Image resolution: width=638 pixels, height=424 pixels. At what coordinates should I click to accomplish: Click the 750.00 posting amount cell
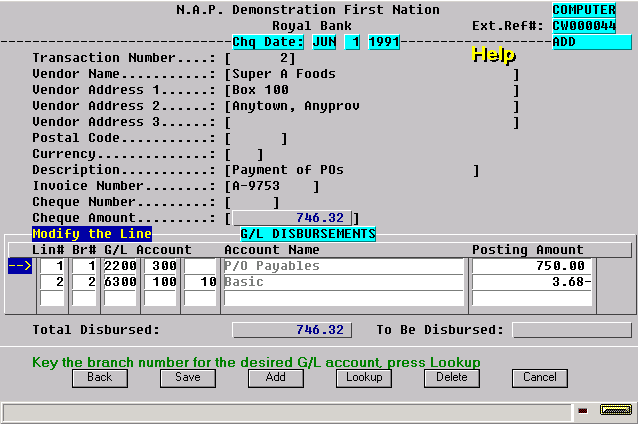(x=532, y=266)
